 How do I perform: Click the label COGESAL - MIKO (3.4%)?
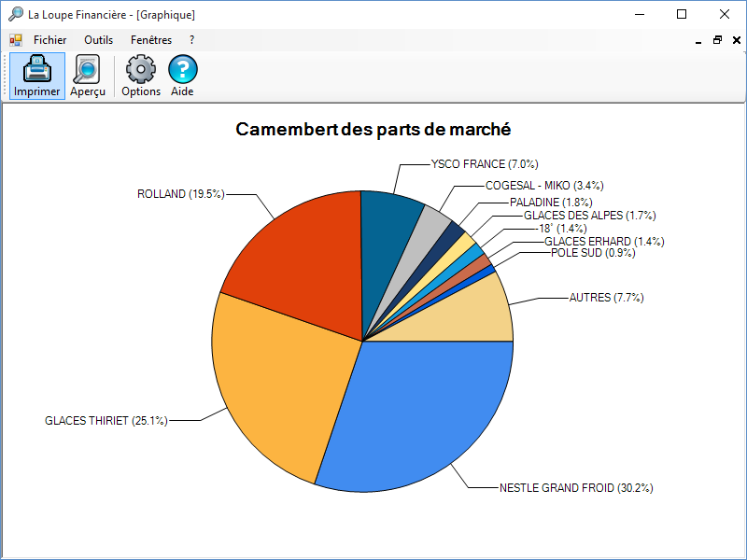[544, 186]
